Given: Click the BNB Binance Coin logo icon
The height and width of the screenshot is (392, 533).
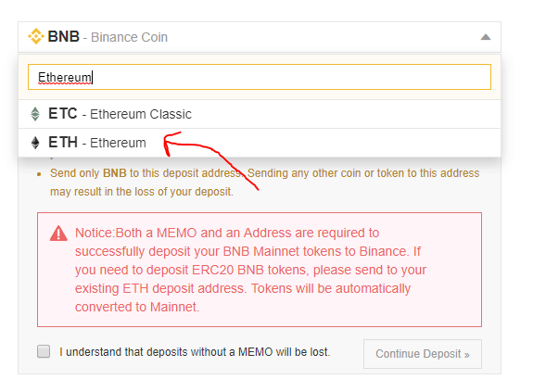Looking at the screenshot, I should tap(36, 36).
